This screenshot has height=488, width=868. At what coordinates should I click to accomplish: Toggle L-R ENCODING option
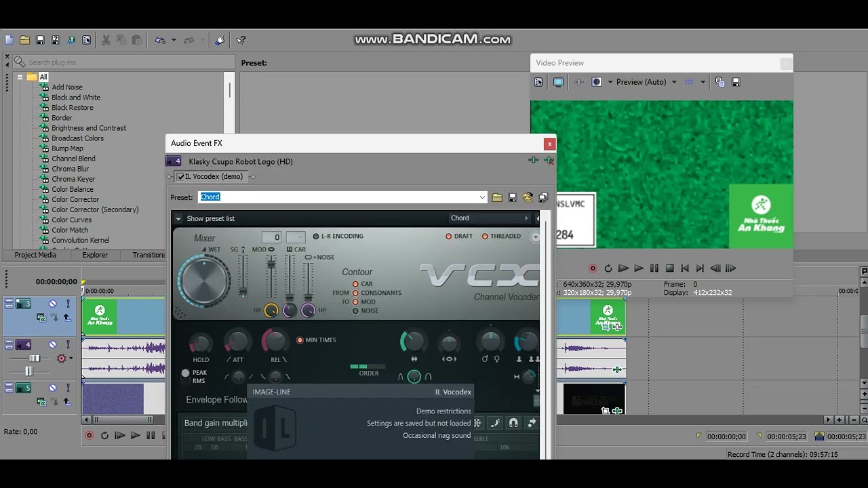coord(338,236)
